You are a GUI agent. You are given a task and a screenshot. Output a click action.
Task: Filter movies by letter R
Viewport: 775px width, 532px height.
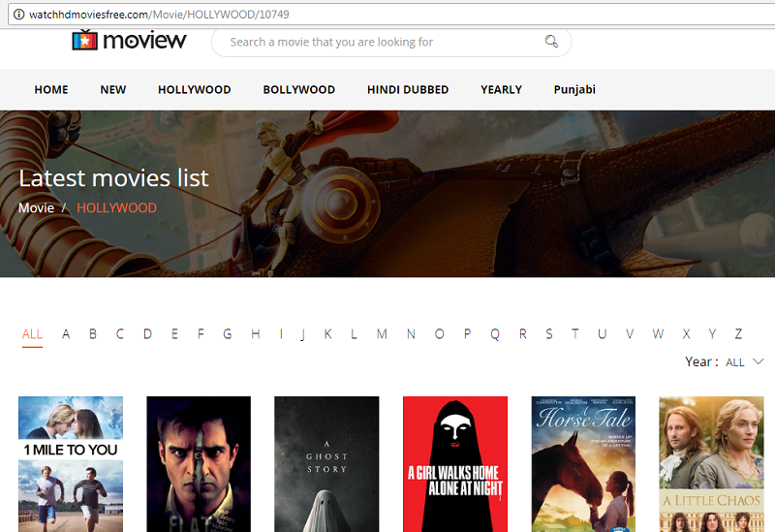pyautogui.click(x=523, y=334)
